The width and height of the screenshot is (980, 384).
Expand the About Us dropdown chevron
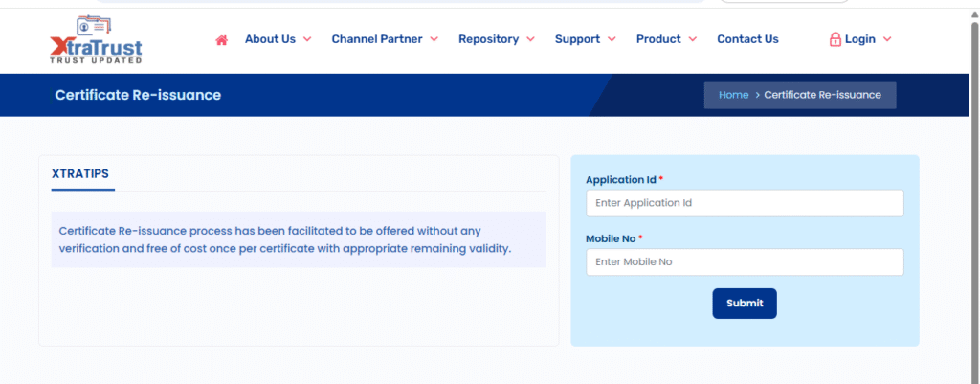coord(307,39)
